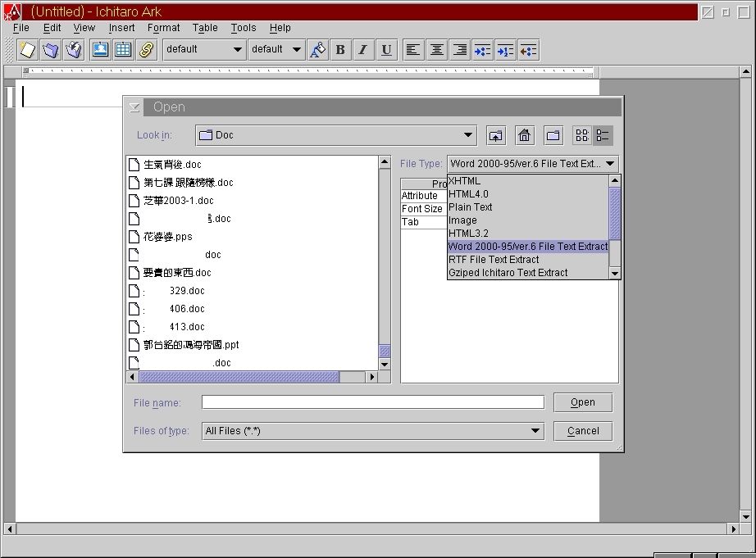This screenshot has width=756, height=558.
Task: Select the file ending in '329.doc'
Action: [x=166, y=291]
